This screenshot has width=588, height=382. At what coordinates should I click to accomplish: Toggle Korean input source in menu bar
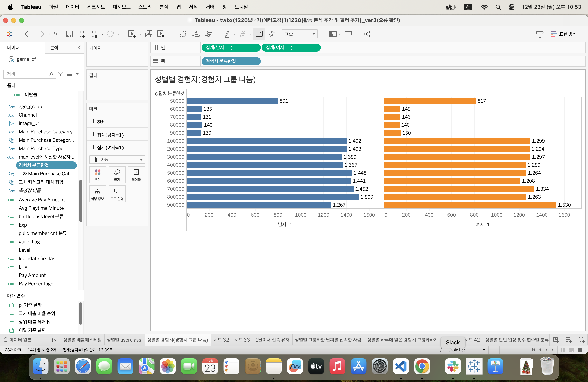click(x=468, y=7)
